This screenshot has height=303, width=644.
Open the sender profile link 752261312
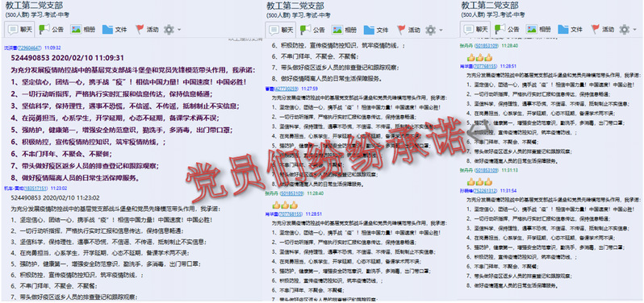(x=486, y=191)
